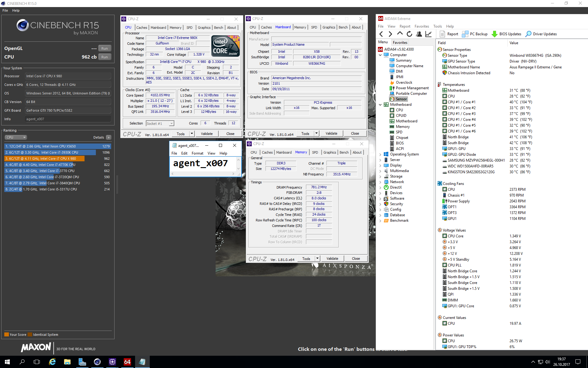Collapse Motherboard node in AIDA64 tree
Image resolution: width=588 pixels, height=368 pixels.
click(x=380, y=105)
